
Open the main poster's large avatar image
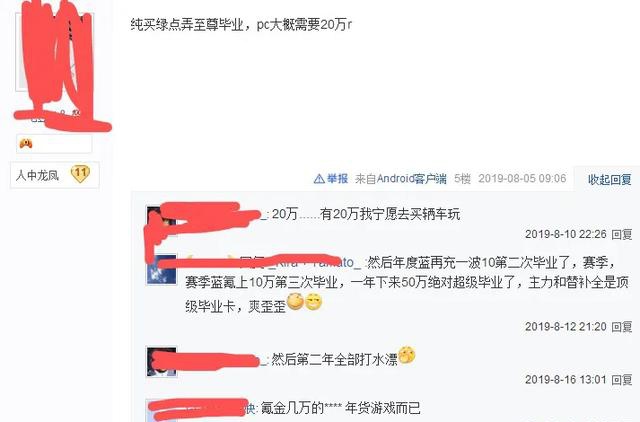point(54,52)
